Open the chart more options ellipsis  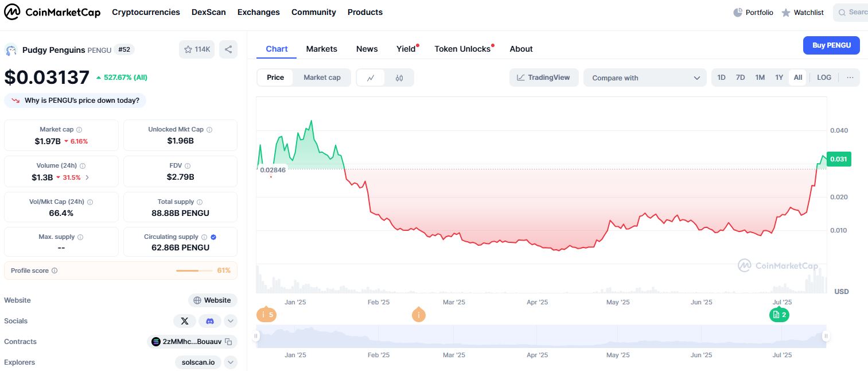850,78
